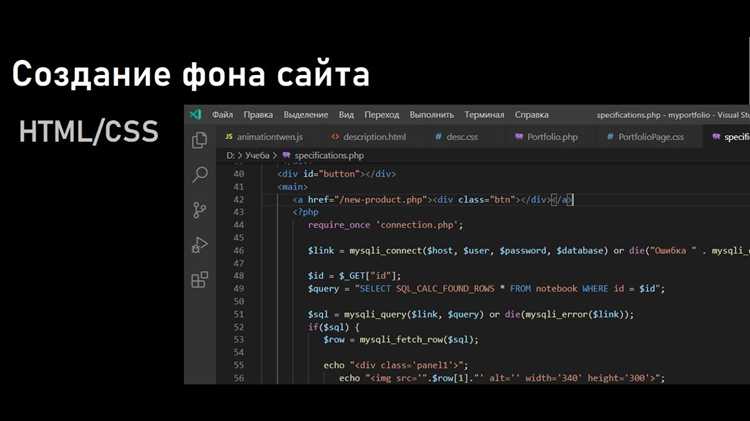Click line number 42 in gutter

[x=239, y=199]
